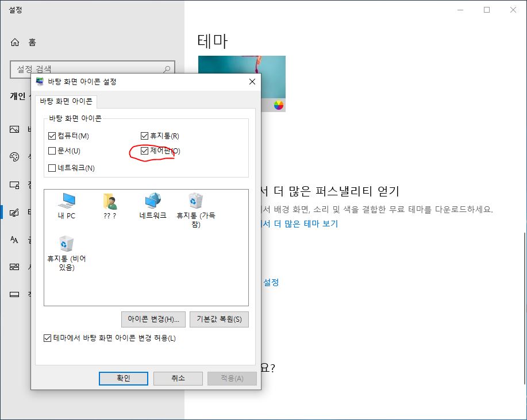This screenshot has height=420, width=527.
Task: Open Fonts AA icon in sidebar
Action: click(x=14, y=240)
